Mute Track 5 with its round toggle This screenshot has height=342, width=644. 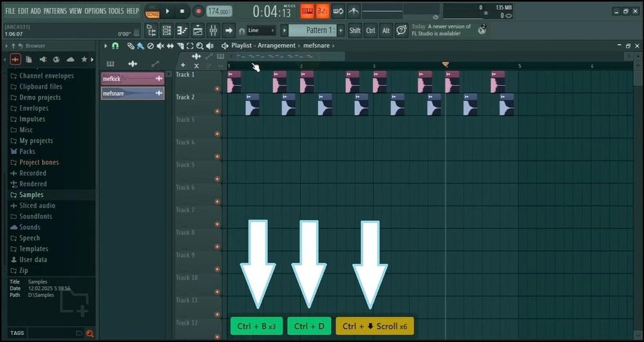point(217,179)
